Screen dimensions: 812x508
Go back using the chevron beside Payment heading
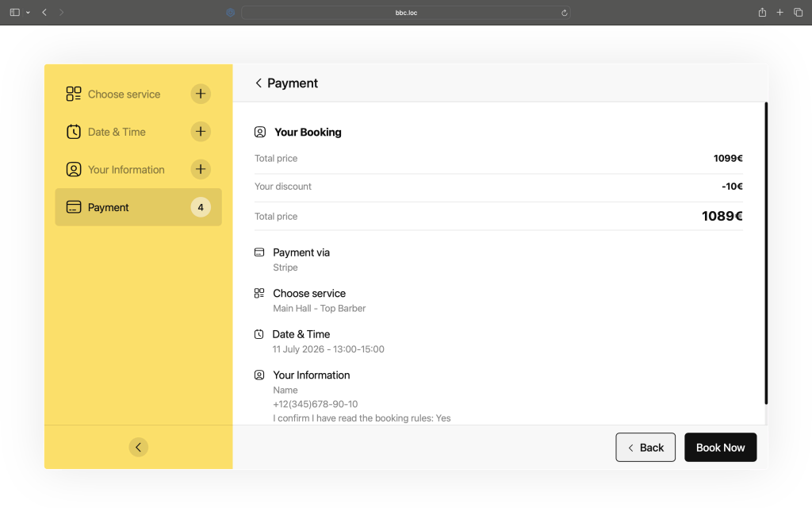[x=259, y=83]
